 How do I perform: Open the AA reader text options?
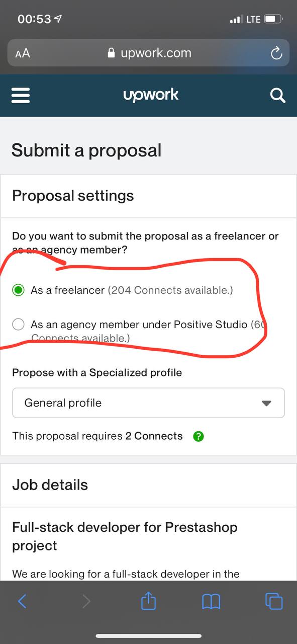(x=23, y=53)
